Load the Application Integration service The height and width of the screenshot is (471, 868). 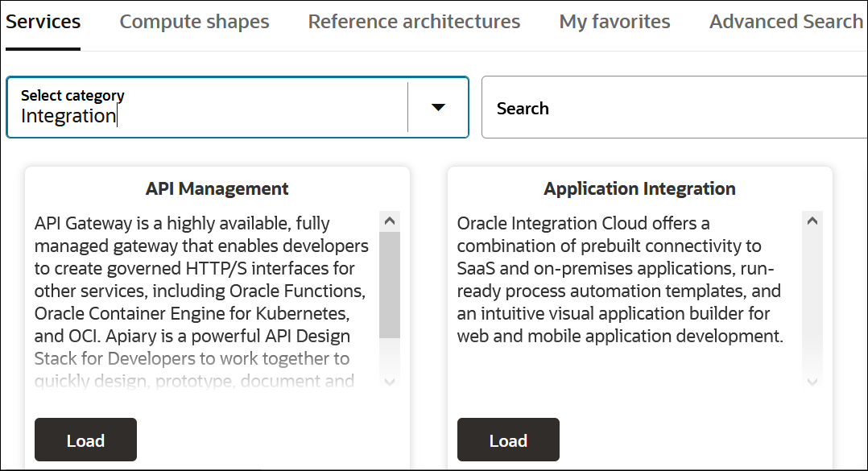click(508, 440)
